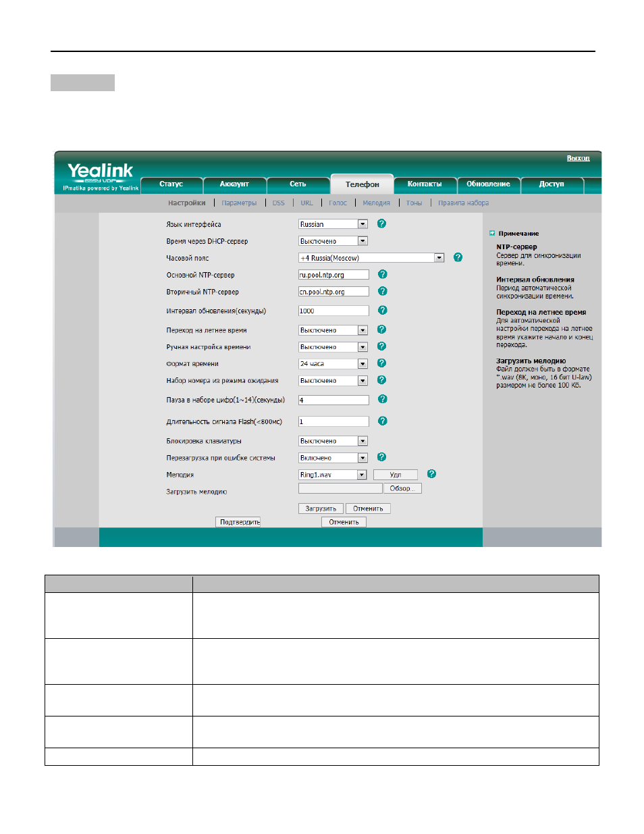Expand the time zone dropdown +4 Russia(Moscow)
This screenshot has height=834, width=644.
coord(371,258)
